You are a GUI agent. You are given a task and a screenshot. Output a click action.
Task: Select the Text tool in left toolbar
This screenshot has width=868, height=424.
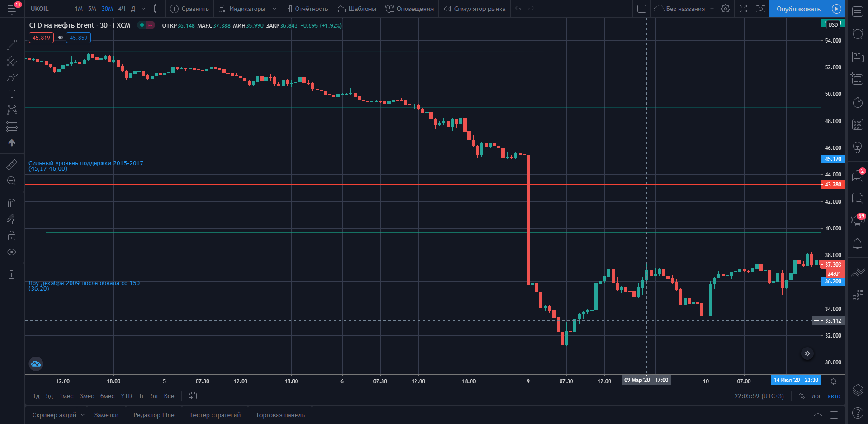coord(12,94)
